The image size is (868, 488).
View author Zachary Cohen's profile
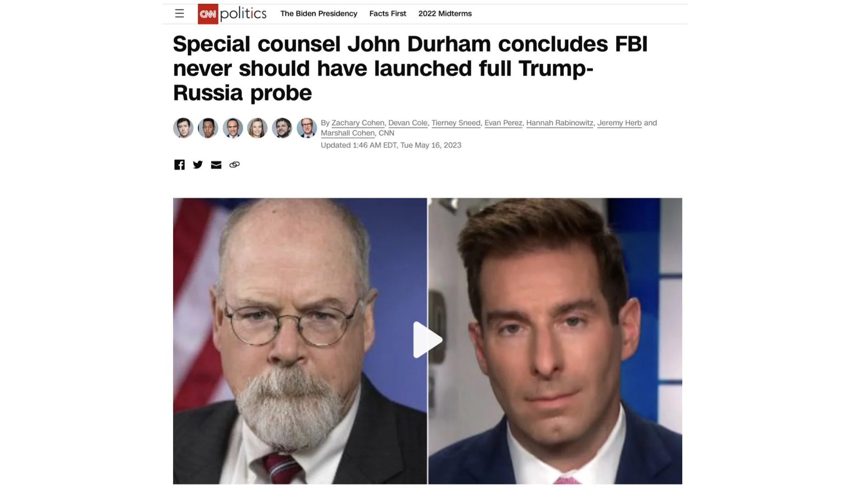[358, 123]
